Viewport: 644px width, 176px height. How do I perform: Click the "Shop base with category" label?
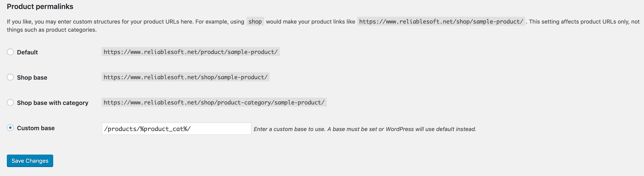53,103
